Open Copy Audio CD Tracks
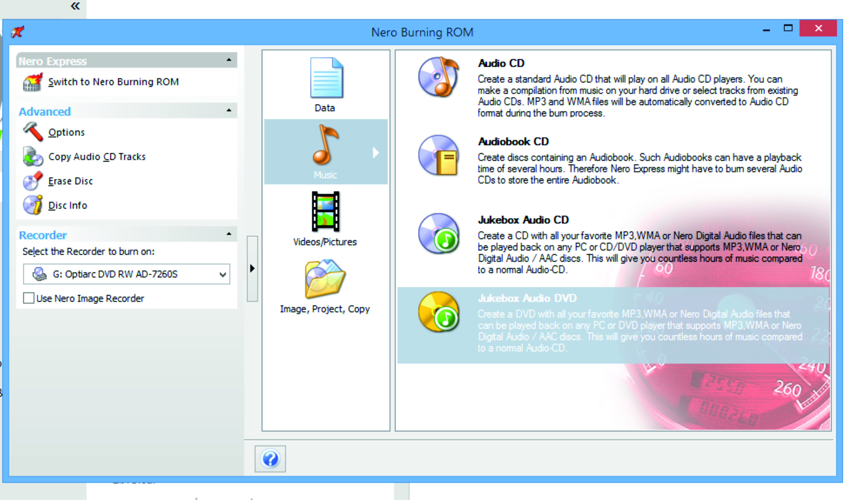This screenshot has height=500, width=868. 97,157
